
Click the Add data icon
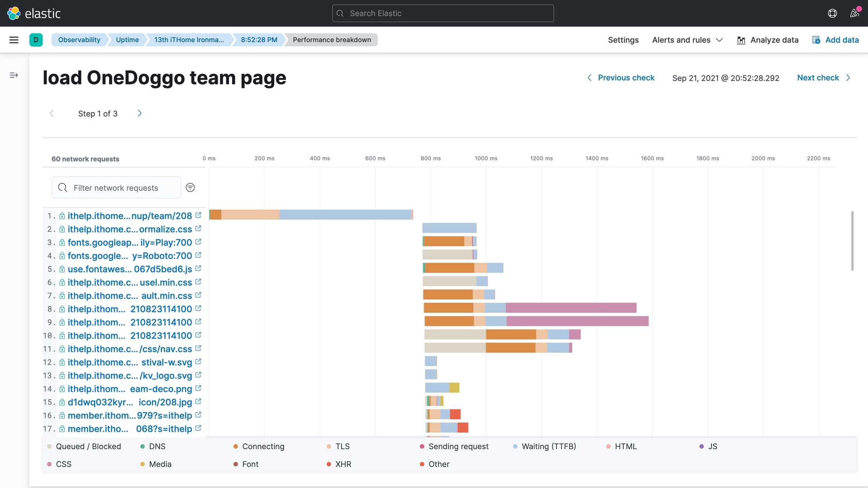tap(816, 40)
